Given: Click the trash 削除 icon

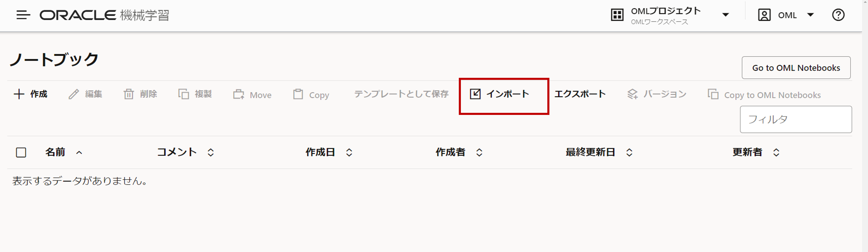Looking at the screenshot, I should pos(129,94).
